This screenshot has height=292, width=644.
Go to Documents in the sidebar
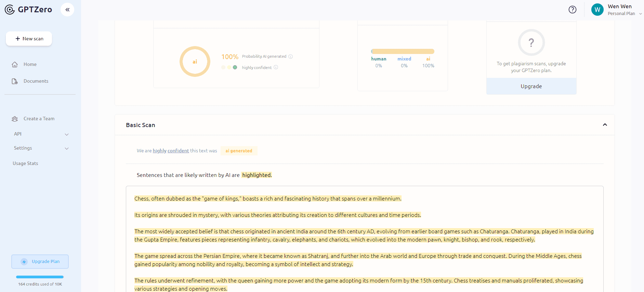[36, 81]
